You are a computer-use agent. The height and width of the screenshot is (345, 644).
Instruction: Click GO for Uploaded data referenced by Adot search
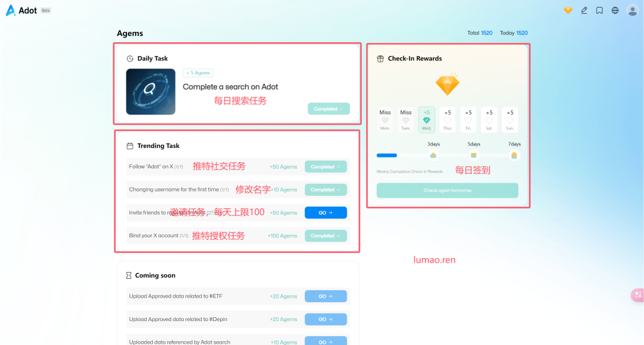coord(326,341)
